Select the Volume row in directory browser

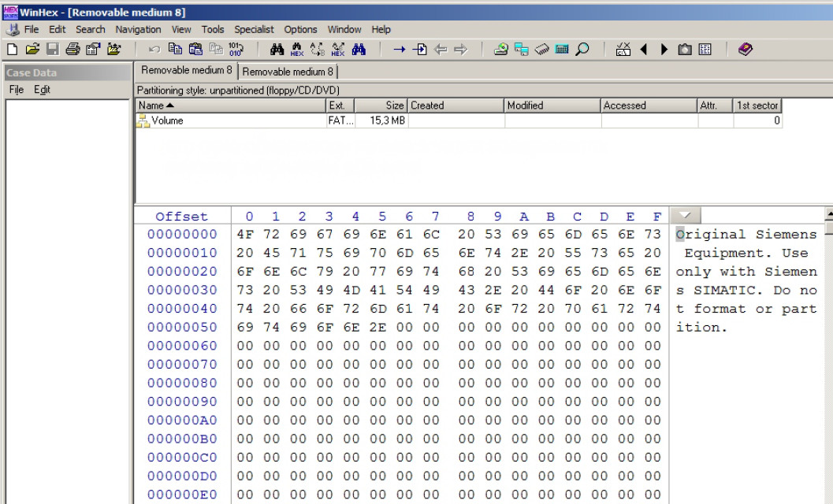coord(459,120)
